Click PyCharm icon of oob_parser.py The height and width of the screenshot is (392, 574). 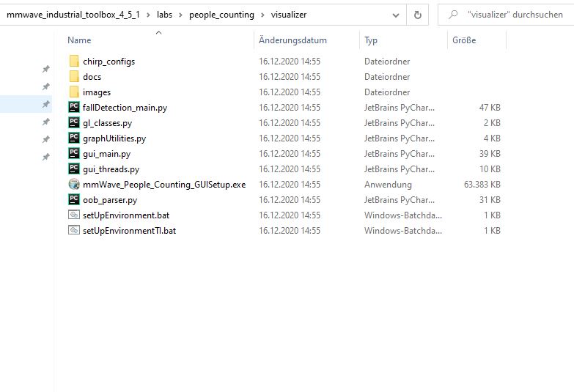coord(74,199)
